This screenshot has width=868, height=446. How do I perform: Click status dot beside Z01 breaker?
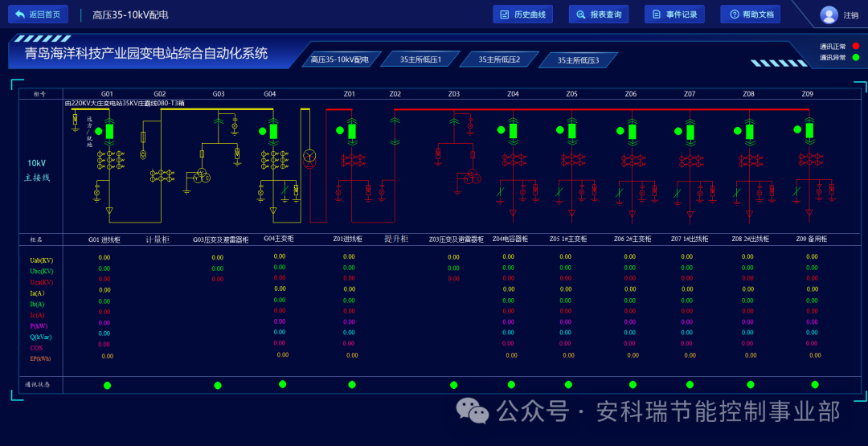[340, 131]
